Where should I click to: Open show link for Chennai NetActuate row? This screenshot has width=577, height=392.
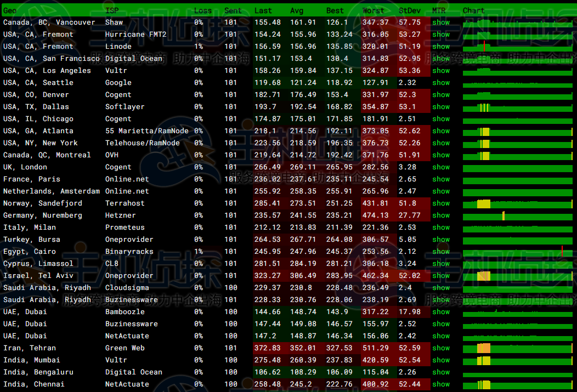(x=440, y=384)
